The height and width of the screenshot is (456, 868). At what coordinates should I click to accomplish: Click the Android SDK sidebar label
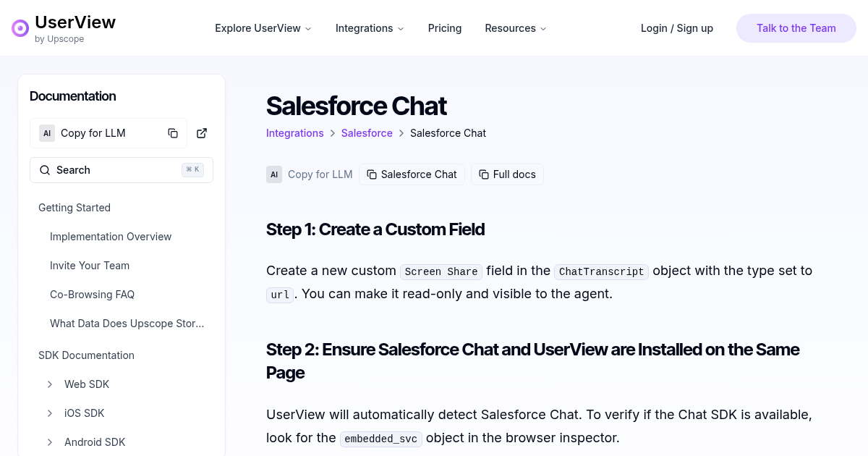coord(95,442)
